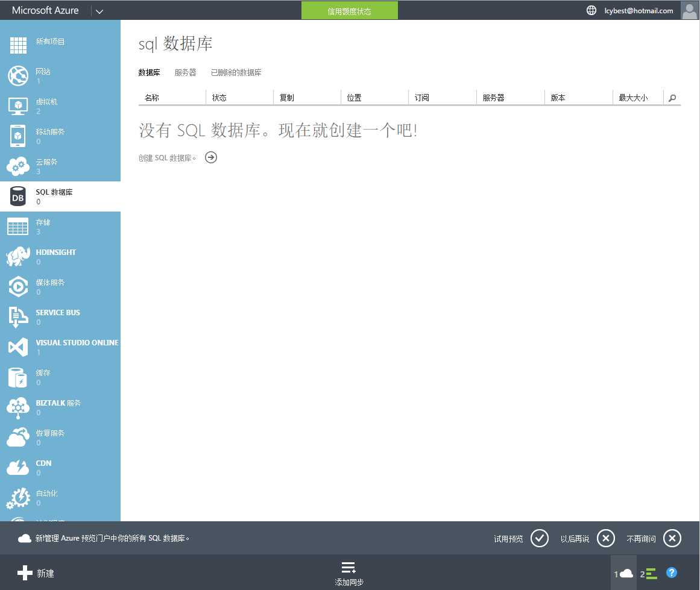Sort by the 状态 column header
The image size is (700, 590).
pyautogui.click(x=219, y=98)
